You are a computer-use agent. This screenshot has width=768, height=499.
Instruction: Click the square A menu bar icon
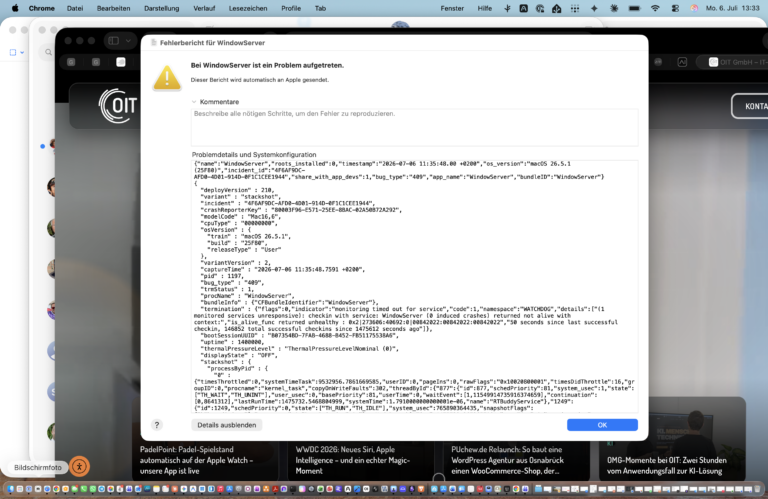point(523,8)
